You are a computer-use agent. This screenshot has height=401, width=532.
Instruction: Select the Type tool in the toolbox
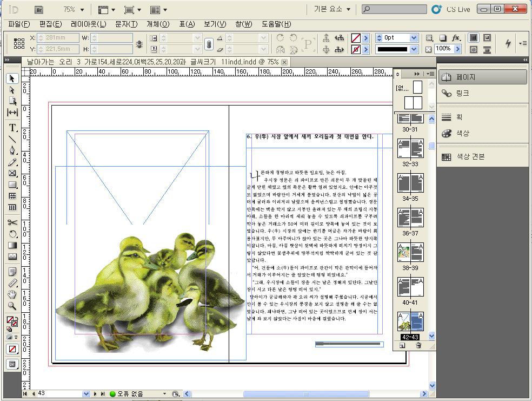[12, 128]
